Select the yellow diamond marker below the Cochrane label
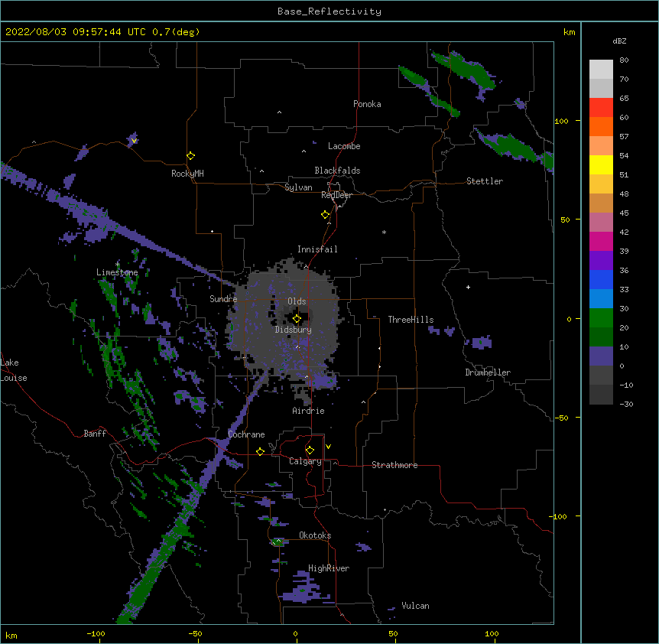Image resolution: width=659 pixels, height=644 pixels. point(260,451)
